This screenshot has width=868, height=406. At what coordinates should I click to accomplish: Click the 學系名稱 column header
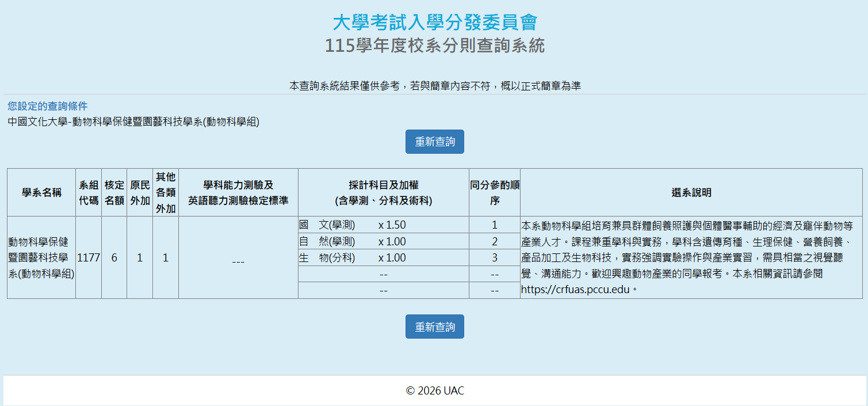[41, 192]
